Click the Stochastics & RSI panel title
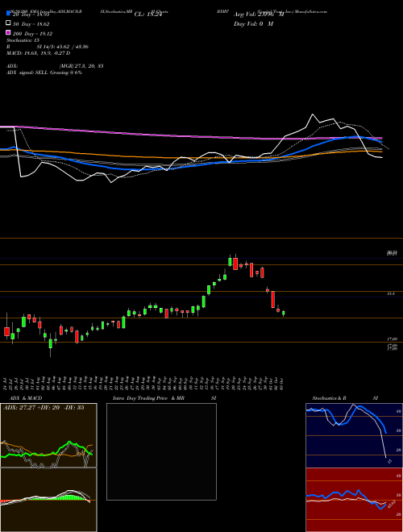 pyautogui.click(x=345, y=398)
